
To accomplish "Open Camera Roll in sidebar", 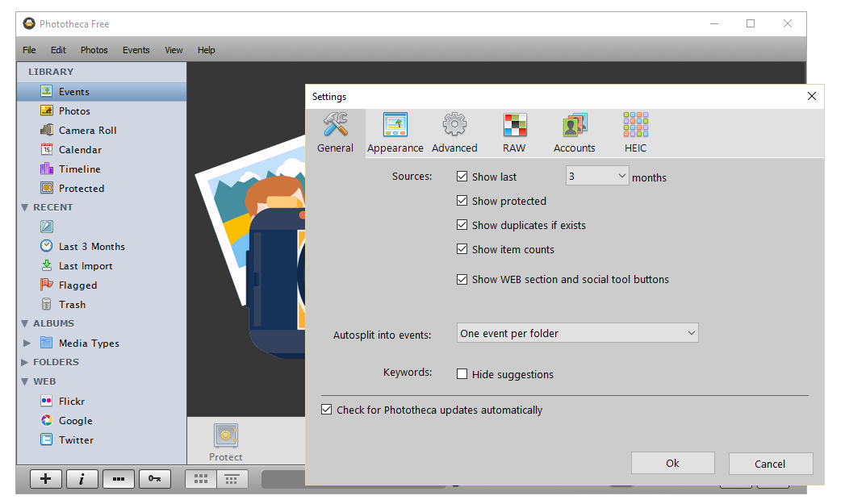I will coord(47,130).
